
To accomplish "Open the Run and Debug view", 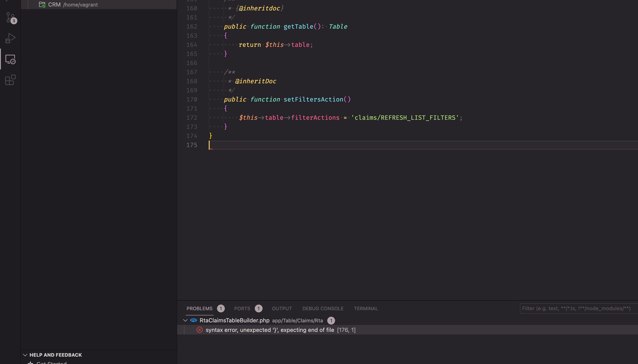I will click(10, 38).
